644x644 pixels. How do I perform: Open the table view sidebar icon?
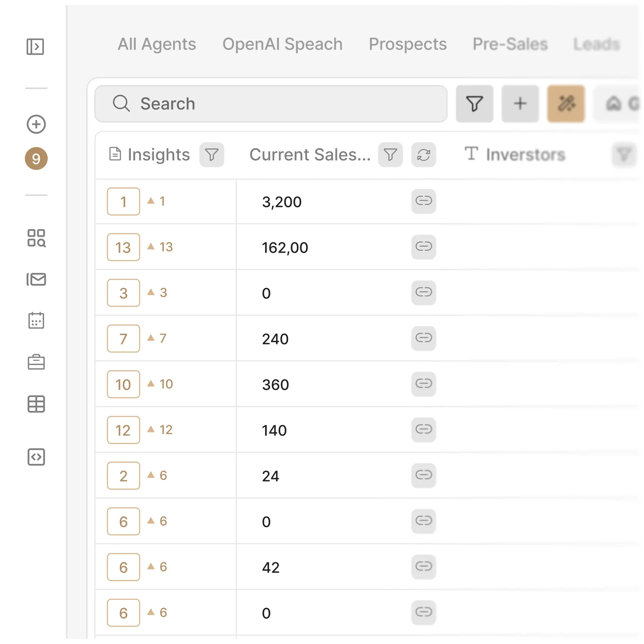tap(36, 404)
